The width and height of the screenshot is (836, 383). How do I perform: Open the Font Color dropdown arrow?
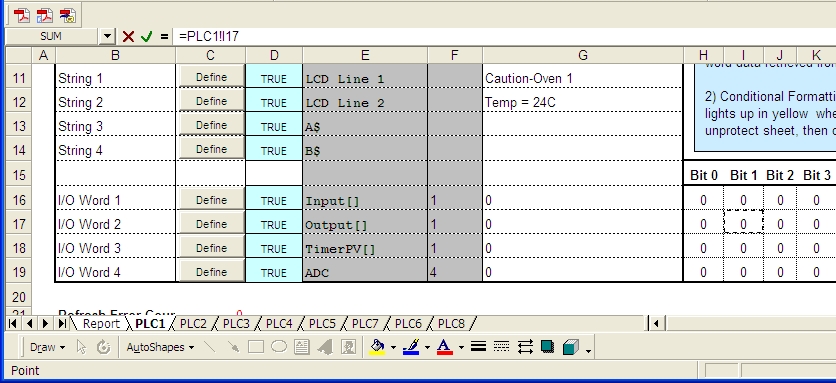[461, 347]
